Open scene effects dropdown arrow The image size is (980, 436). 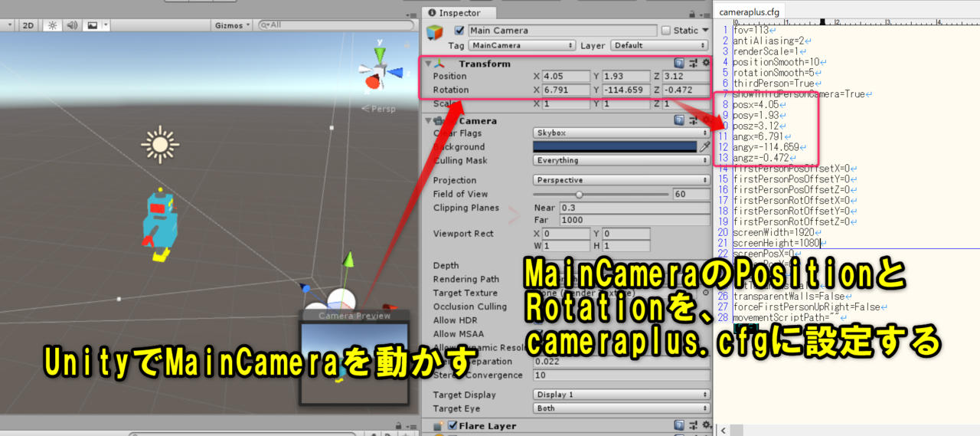(x=106, y=25)
